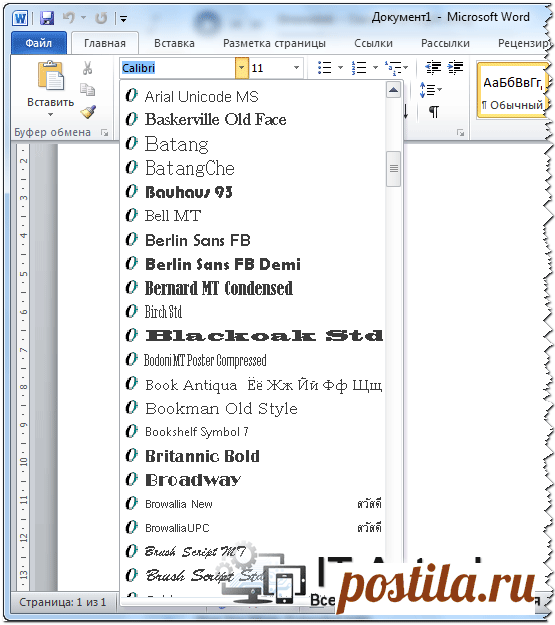The image size is (555, 625).
Task: Pick the Blackoak Std font
Action: pyautogui.click(x=252, y=336)
